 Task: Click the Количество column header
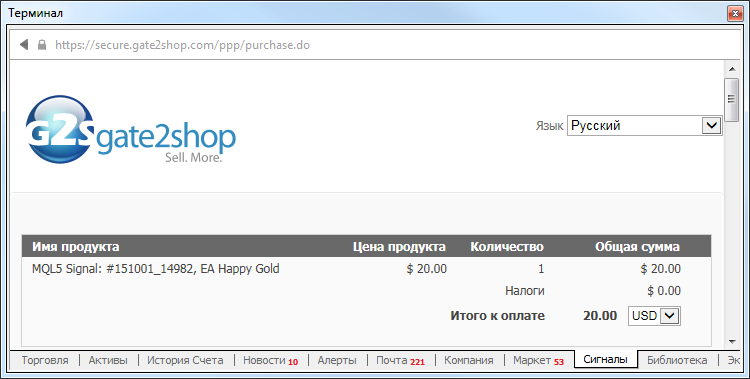tap(507, 247)
